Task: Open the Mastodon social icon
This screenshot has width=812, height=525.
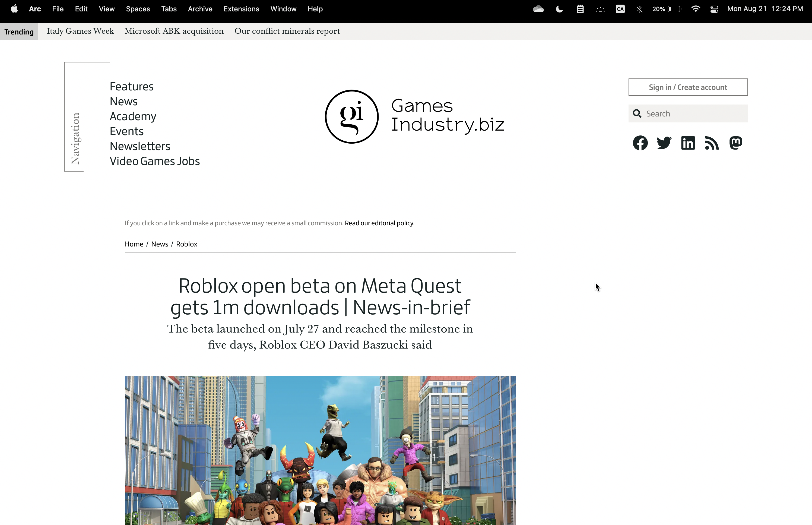Action: click(736, 143)
